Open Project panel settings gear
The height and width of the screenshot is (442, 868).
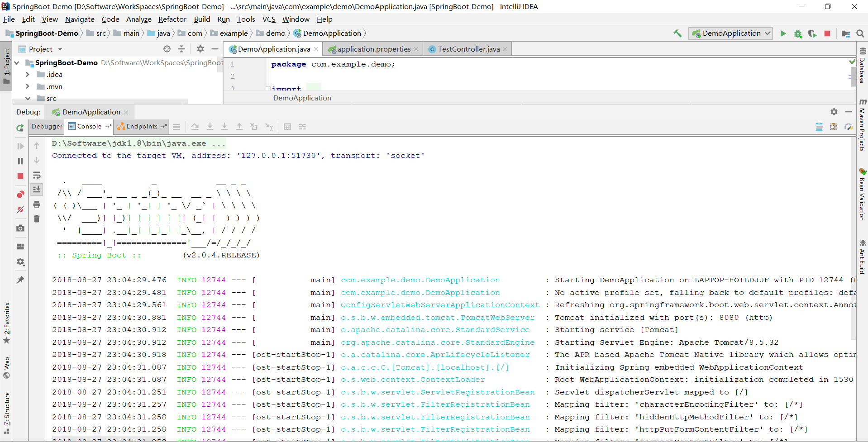coord(200,49)
